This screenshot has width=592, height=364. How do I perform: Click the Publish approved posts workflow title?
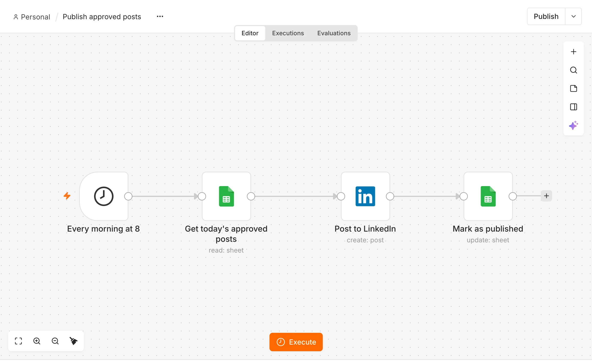[102, 17]
